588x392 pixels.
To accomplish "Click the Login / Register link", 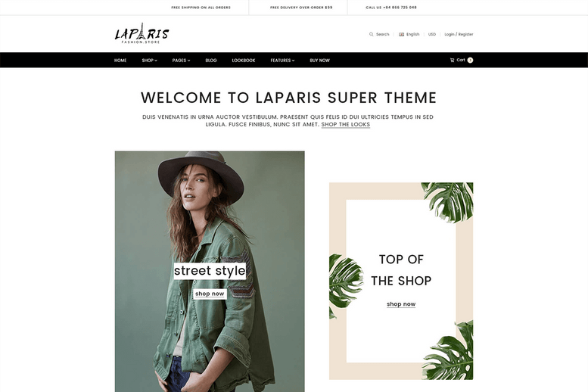I will click(459, 34).
